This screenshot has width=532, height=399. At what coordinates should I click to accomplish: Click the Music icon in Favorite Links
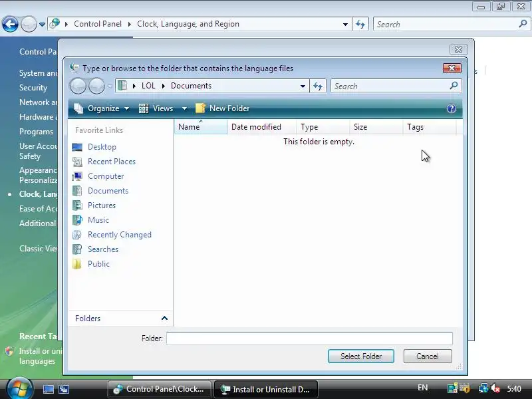coord(77,220)
